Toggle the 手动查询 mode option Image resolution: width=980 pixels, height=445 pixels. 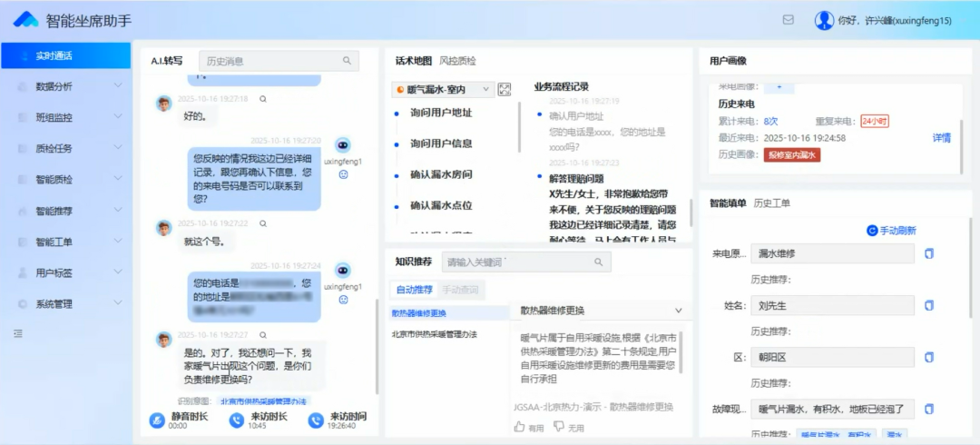pyautogui.click(x=460, y=290)
